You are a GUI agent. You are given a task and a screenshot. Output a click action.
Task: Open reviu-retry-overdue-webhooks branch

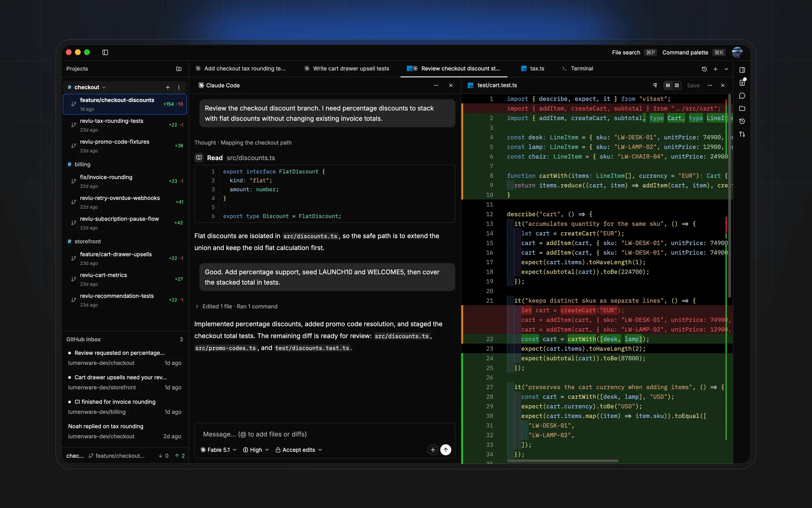[125, 202]
